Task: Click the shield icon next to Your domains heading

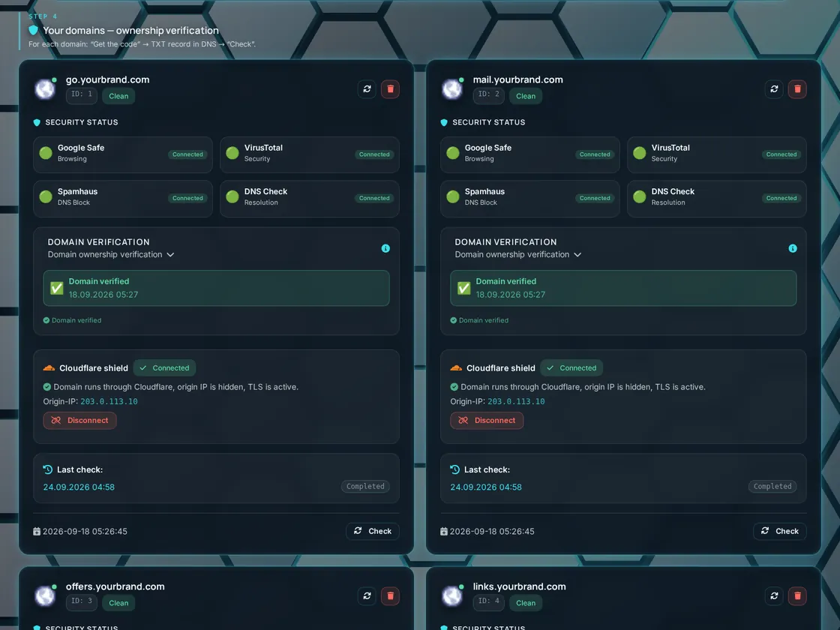Action: 33,30
